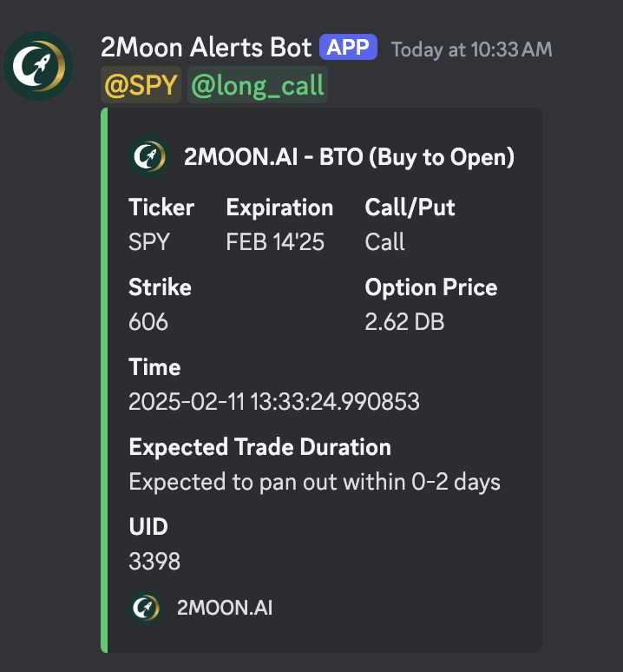Click the time value 2025-02-11 13:33:24.990853
623x672 pixels.
274,402
